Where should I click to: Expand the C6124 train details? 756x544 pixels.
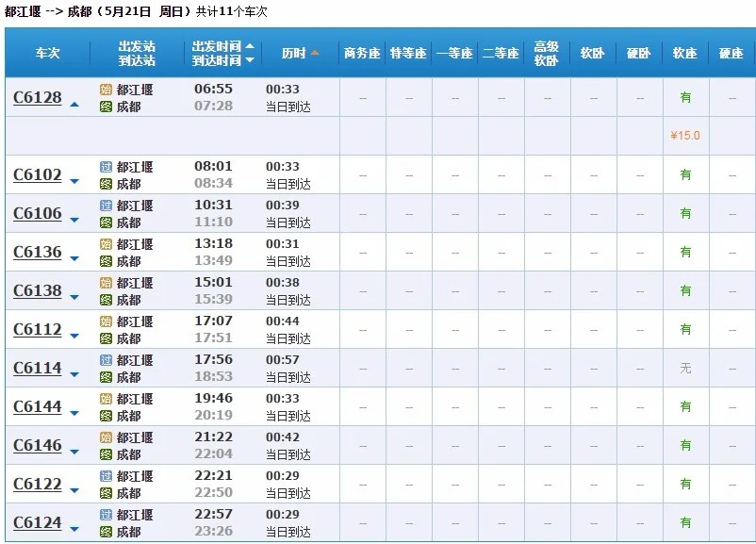(74, 529)
